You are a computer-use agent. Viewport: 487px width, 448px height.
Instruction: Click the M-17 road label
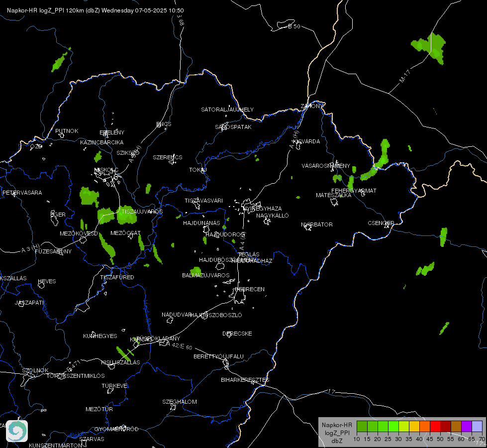(x=405, y=76)
